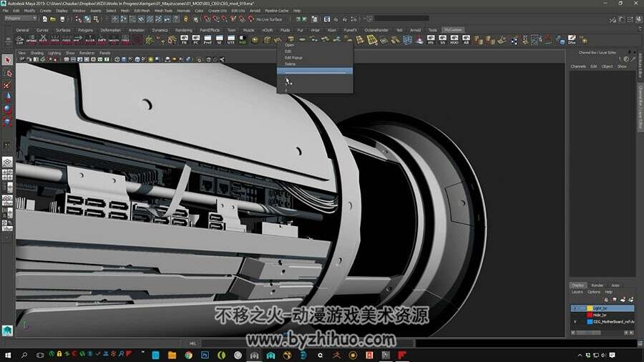Open the shelf options menu at shelf left edge
Image resolution: width=644 pixels, height=362 pixels.
coord(8,40)
